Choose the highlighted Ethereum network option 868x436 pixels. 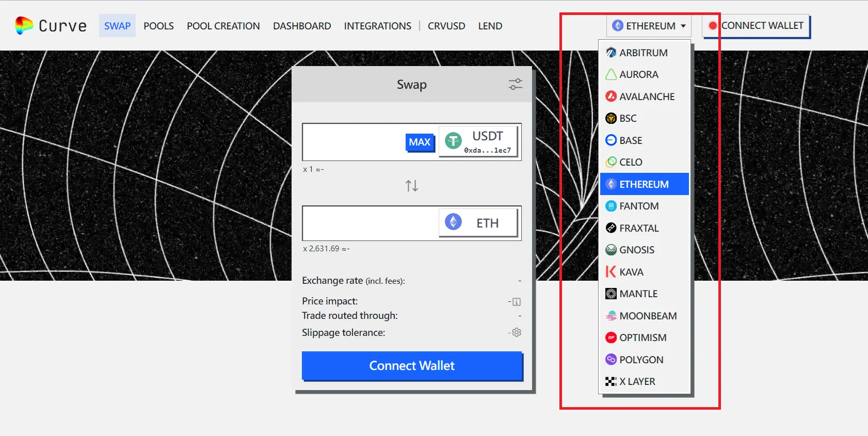645,184
